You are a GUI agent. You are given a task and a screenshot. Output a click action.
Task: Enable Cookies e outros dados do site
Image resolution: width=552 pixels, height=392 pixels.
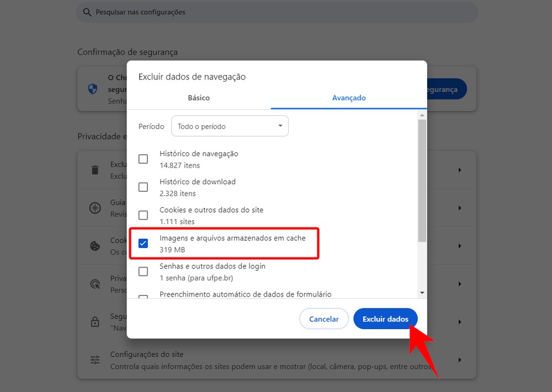point(143,215)
